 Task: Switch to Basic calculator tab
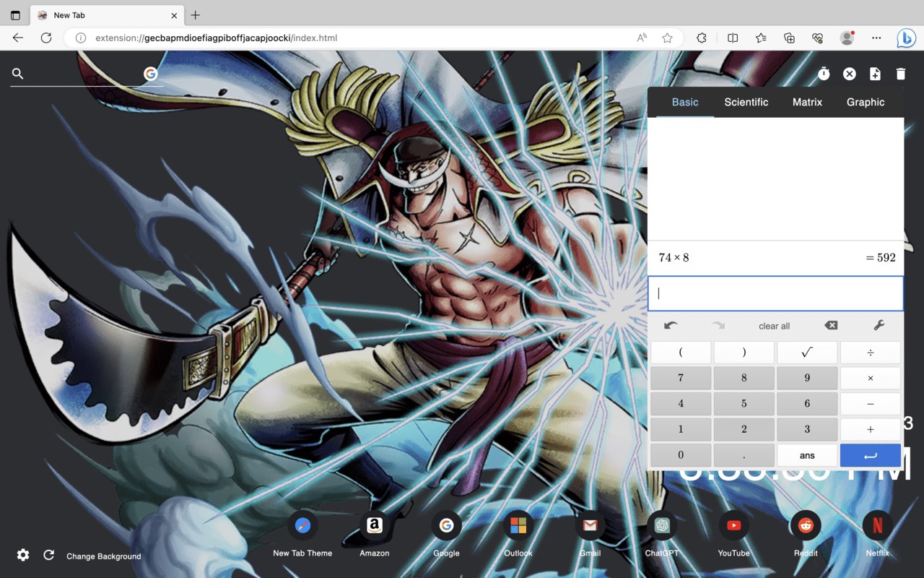[x=685, y=102]
